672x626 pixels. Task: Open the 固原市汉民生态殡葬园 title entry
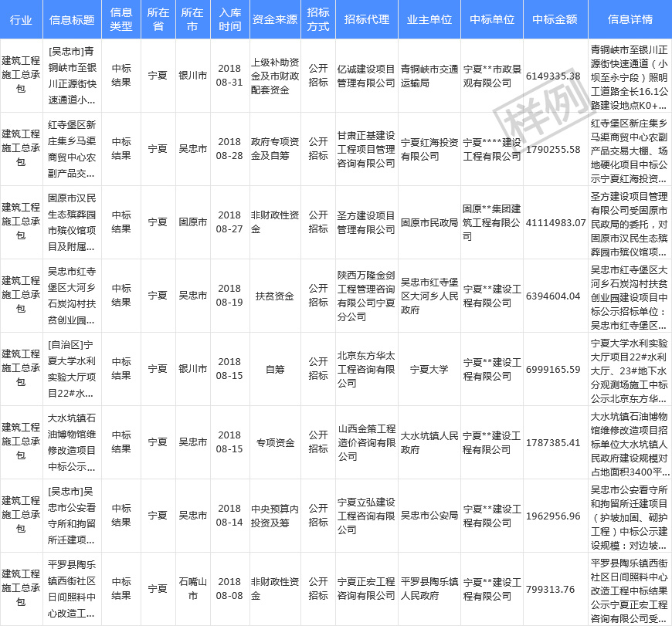pyautogui.click(x=71, y=222)
